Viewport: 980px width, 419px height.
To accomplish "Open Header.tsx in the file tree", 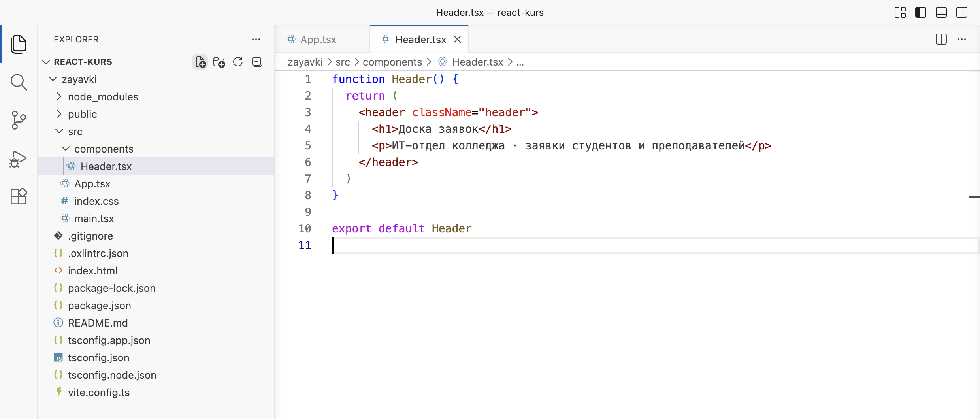I will tap(156, 166).
